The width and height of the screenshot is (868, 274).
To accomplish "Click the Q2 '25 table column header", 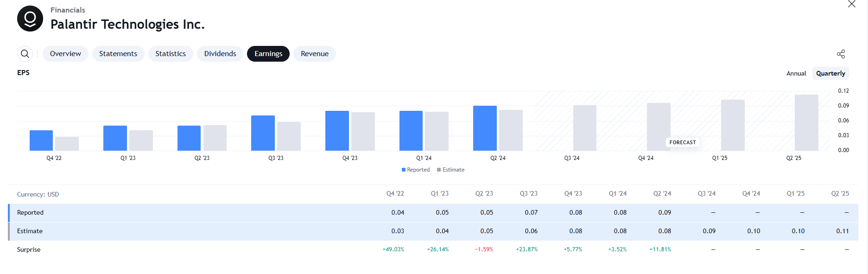I will coord(840,193).
